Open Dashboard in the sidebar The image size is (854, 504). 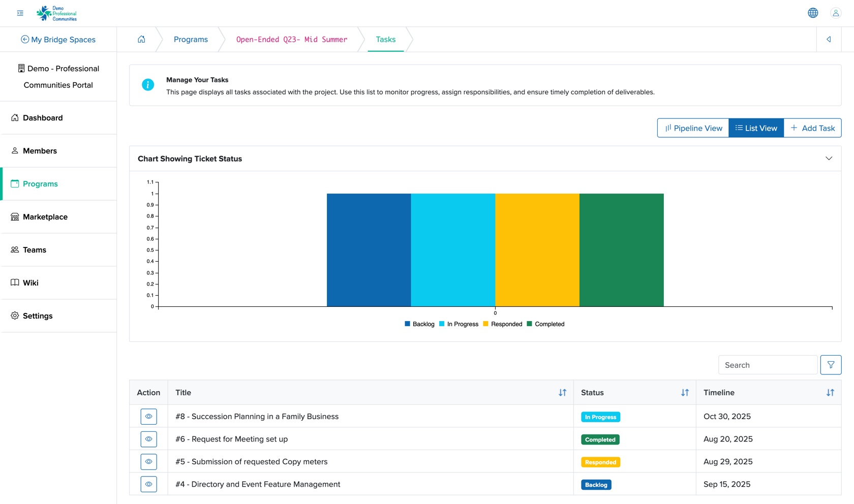58,118
